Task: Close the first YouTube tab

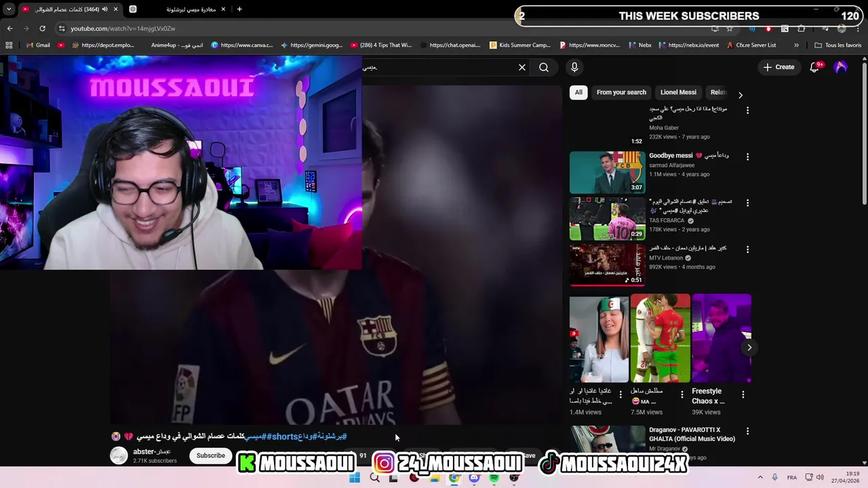Action: click(115, 9)
